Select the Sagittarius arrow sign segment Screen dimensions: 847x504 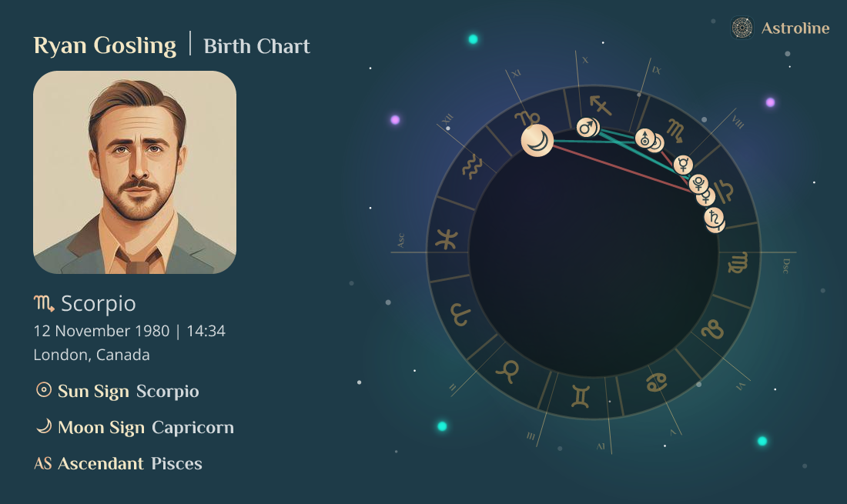point(601,104)
